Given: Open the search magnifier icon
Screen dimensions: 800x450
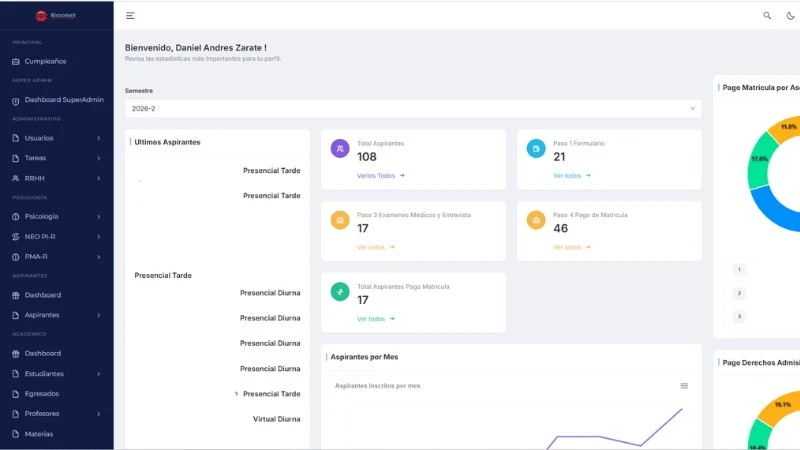Looking at the screenshot, I should tap(767, 15).
